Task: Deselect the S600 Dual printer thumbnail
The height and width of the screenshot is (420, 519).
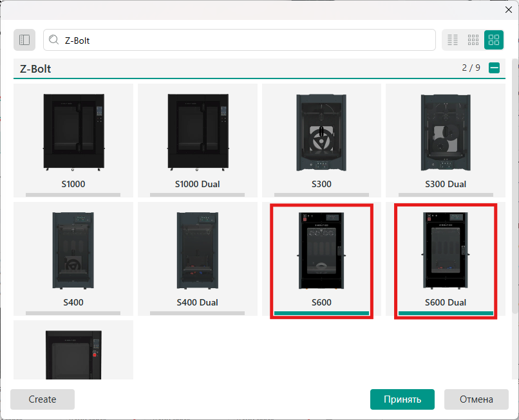Action: [446, 250]
